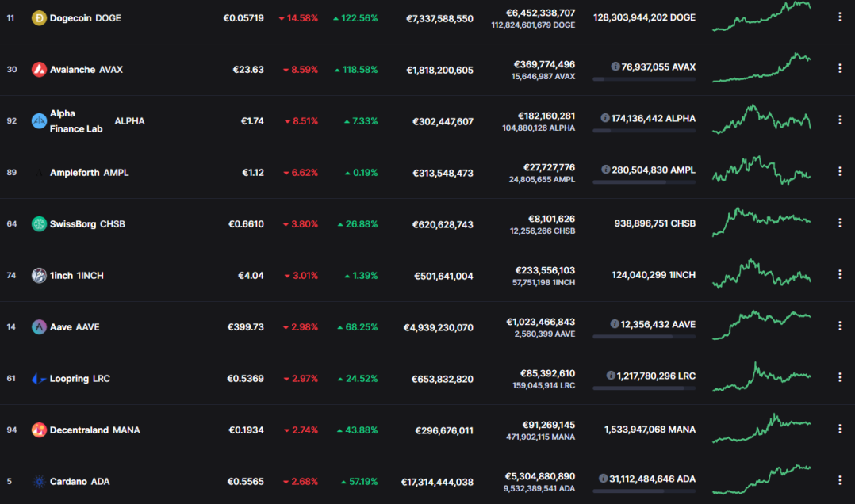
Task: Click the Loopring blue logo icon
Action: pyautogui.click(x=39, y=378)
